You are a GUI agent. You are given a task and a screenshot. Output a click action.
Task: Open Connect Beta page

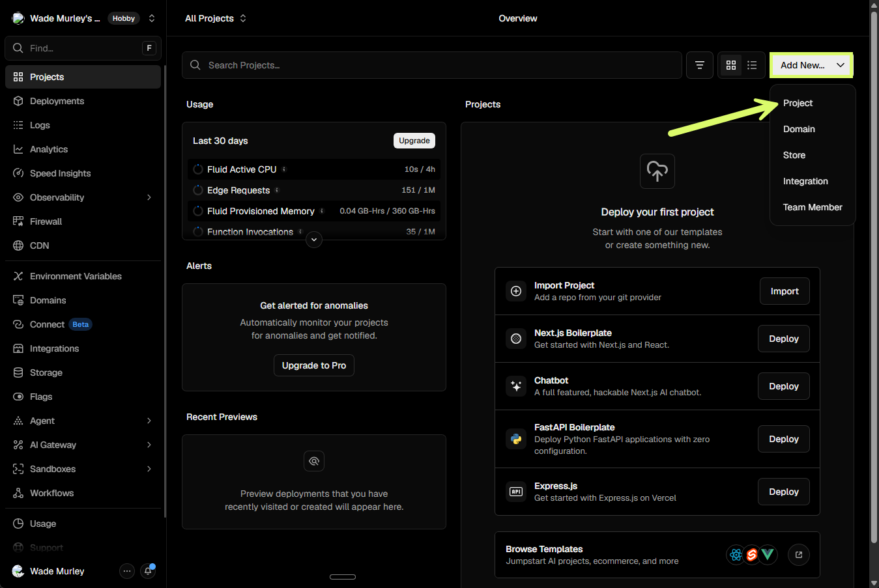(83, 324)
